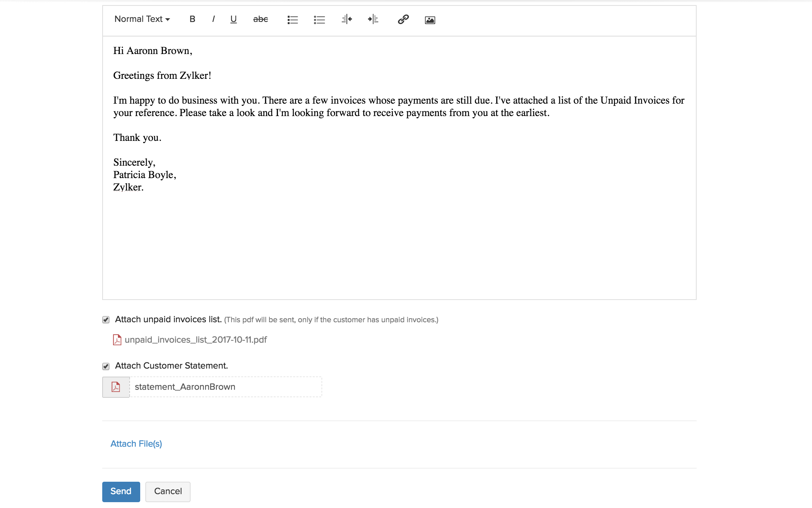
Task: Select statement_AaronnBrown PDF file
Action: 212,387
